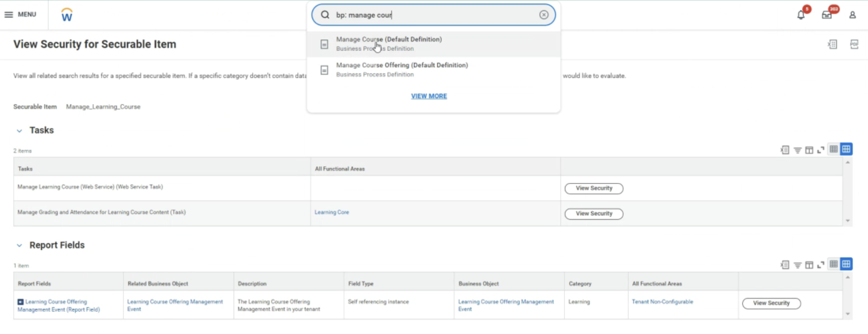
Task: Open the main MENU
Action: pos(20,15)
